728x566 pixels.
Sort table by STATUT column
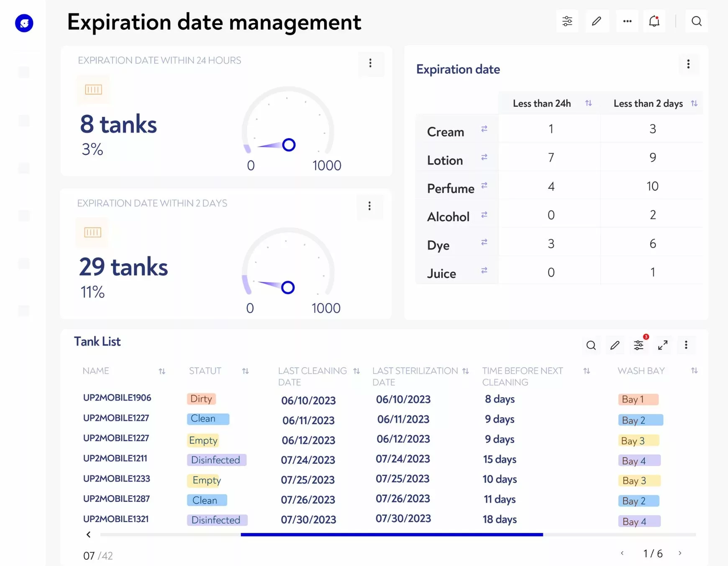pyautogui.click(x=246, y=371)
